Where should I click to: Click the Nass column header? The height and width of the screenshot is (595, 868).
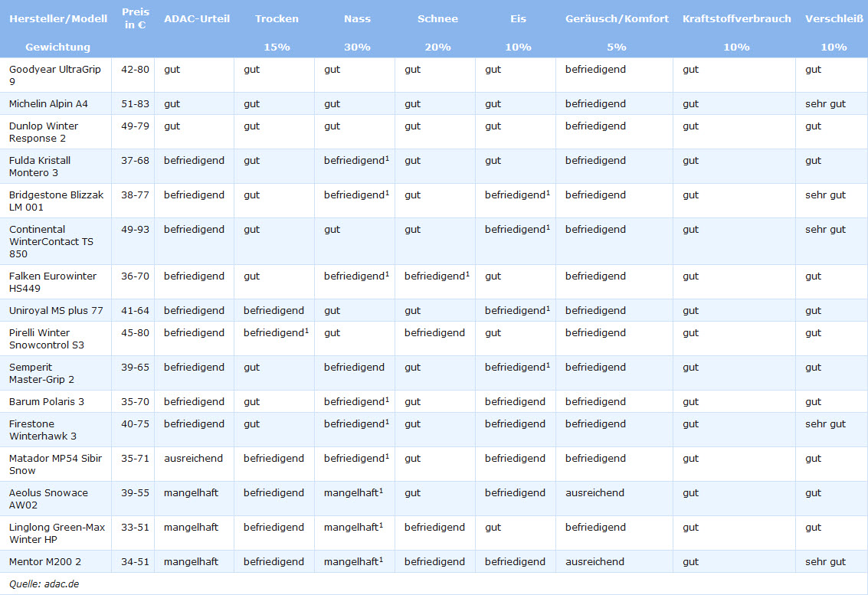point(357,18)
